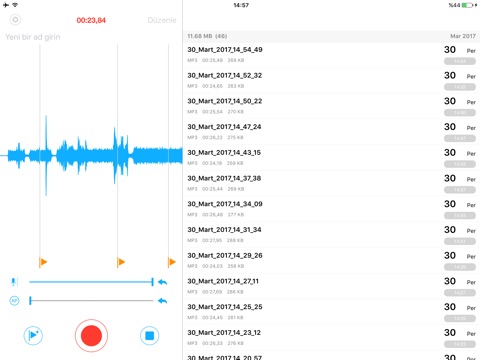Select the last orange flag marker

point(172,262)
